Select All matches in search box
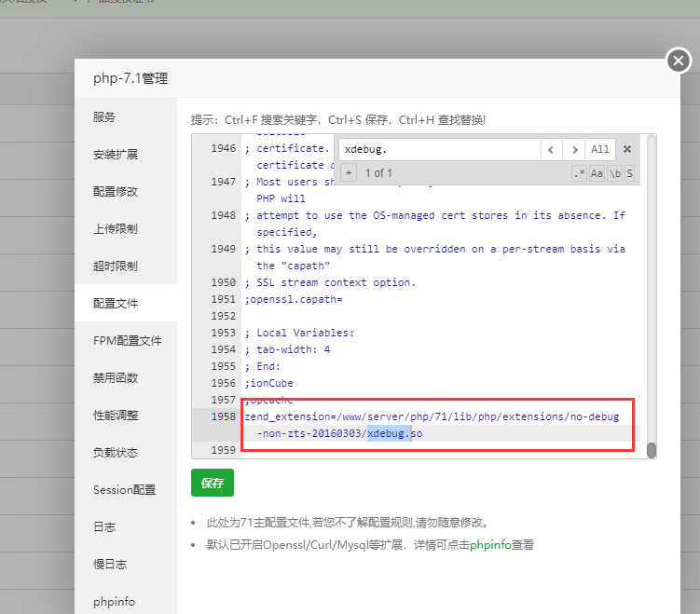Viewport: 700px width, 614px height. pyautogui.click(x=600, y=149)
